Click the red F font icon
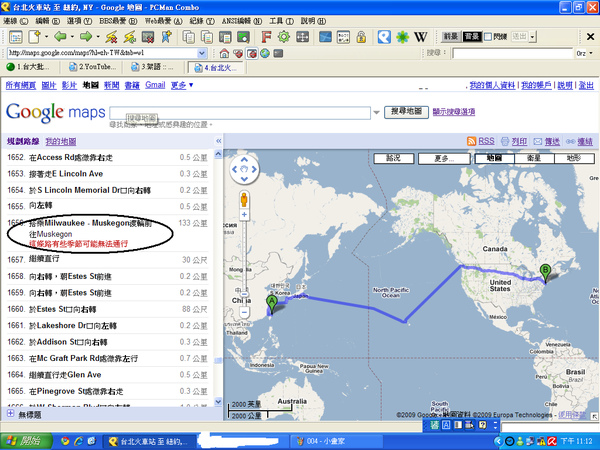The image size is (600, 450). pos(266,37)
